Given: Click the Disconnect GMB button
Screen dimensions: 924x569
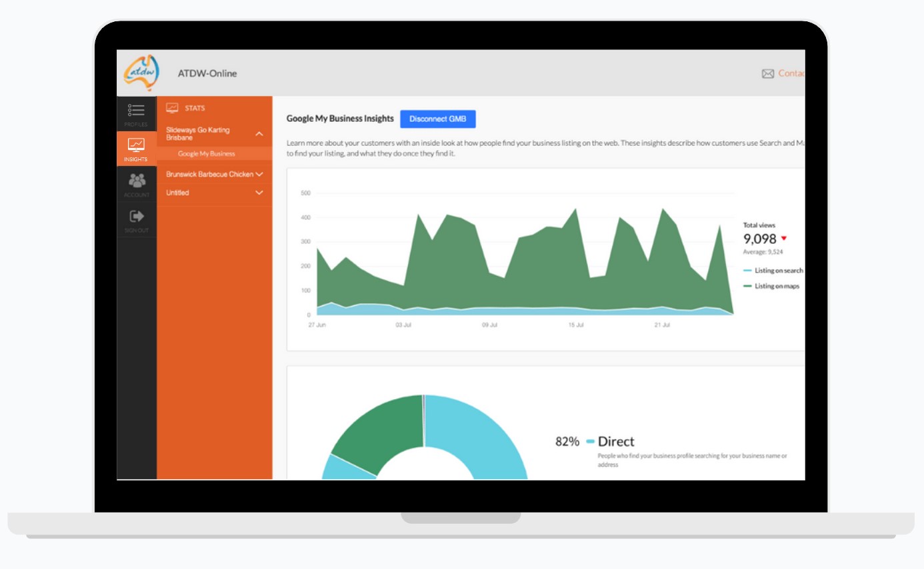Looking at the screenshot, I should click(438, 119).
